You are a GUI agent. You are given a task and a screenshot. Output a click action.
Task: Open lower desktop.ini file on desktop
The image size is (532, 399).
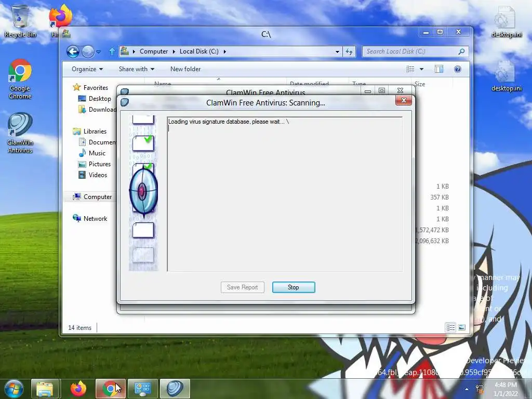tap(506, 76)
